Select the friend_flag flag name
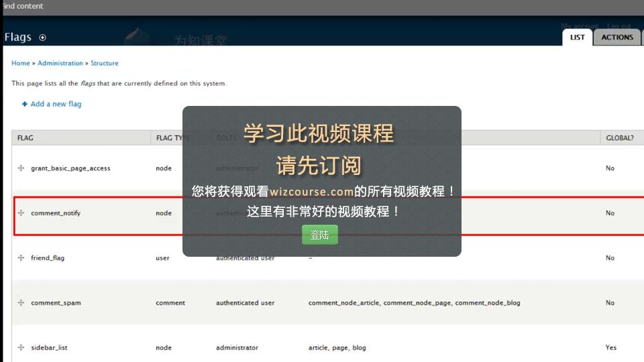The image size is (644, 362). [48, 257]
